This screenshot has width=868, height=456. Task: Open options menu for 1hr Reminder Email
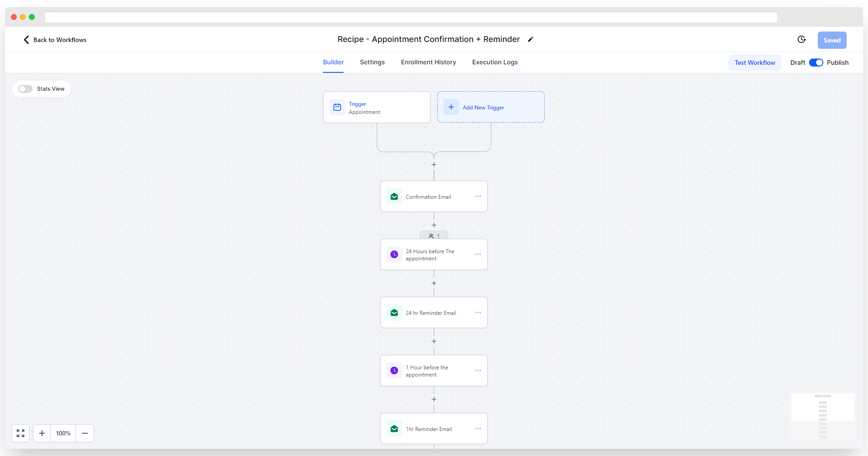click(x=478, y=429)
